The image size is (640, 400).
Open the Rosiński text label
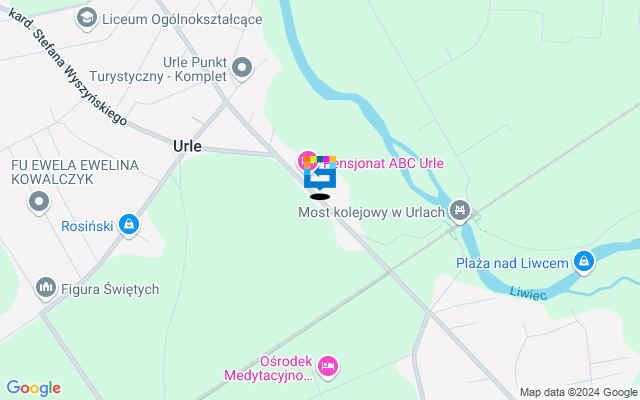point(87,226)
